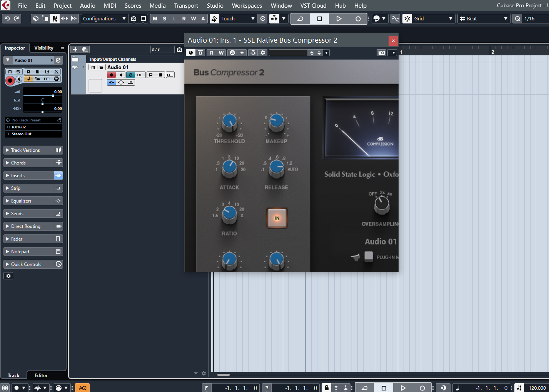Click plug-in A/B compare 'a' icon
Screen dimensions: 549x392
point(232,53)
